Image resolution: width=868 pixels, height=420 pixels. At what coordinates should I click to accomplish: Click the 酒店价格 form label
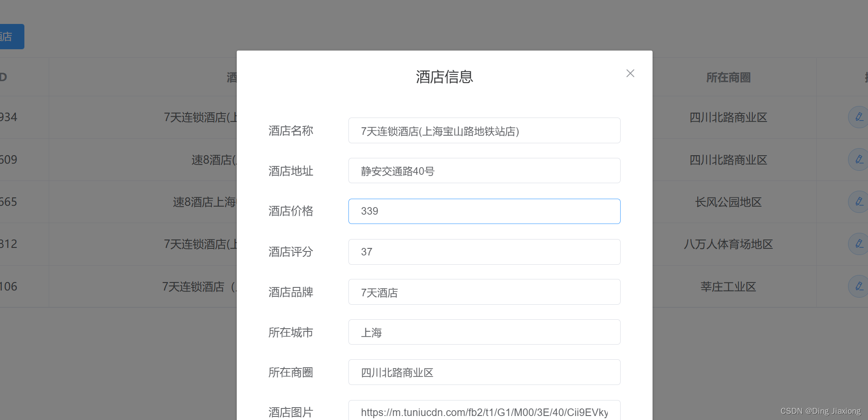[291, 211]
